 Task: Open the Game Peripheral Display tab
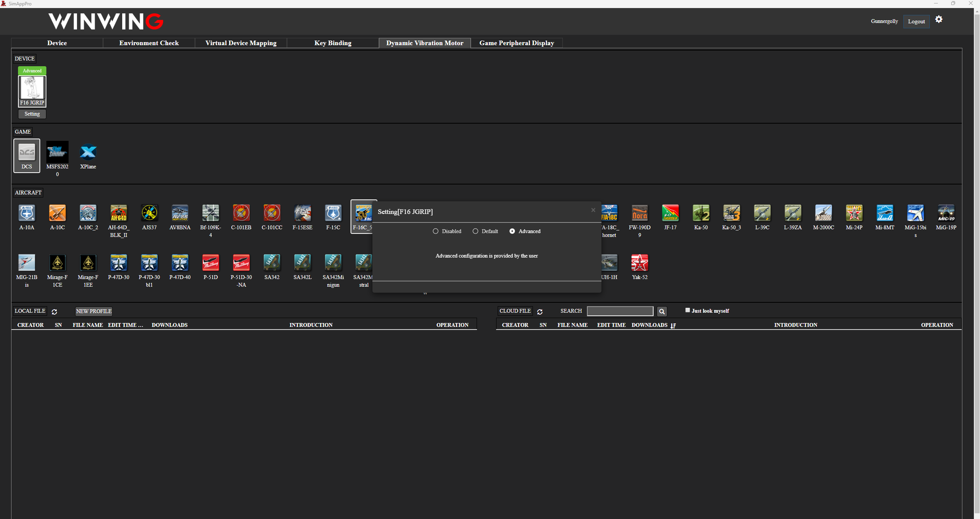(516, 43)
